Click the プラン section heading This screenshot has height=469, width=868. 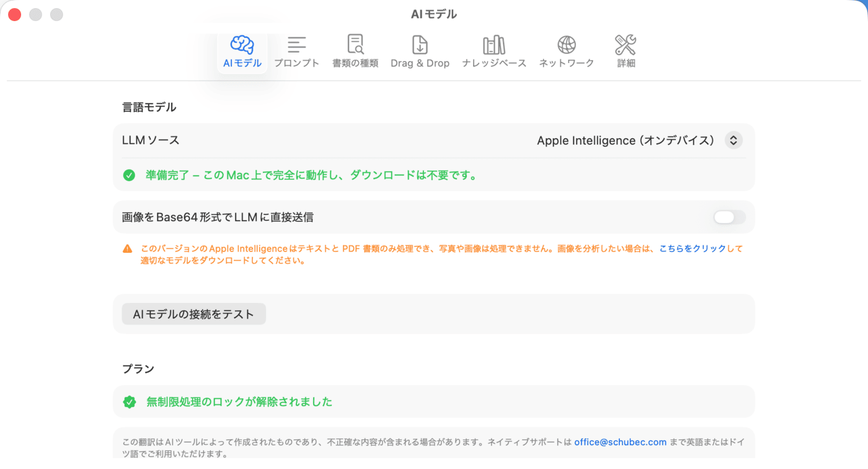click(138, 369)
